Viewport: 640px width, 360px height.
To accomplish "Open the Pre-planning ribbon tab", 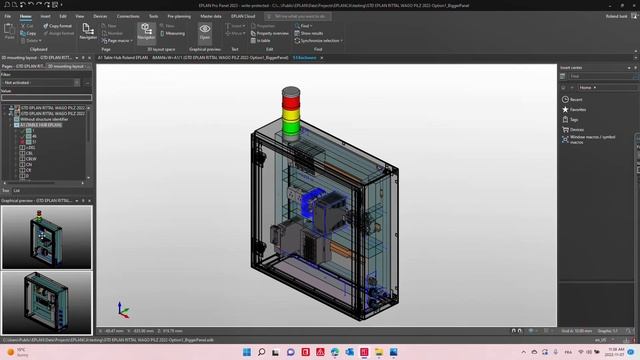I will 179,16.
